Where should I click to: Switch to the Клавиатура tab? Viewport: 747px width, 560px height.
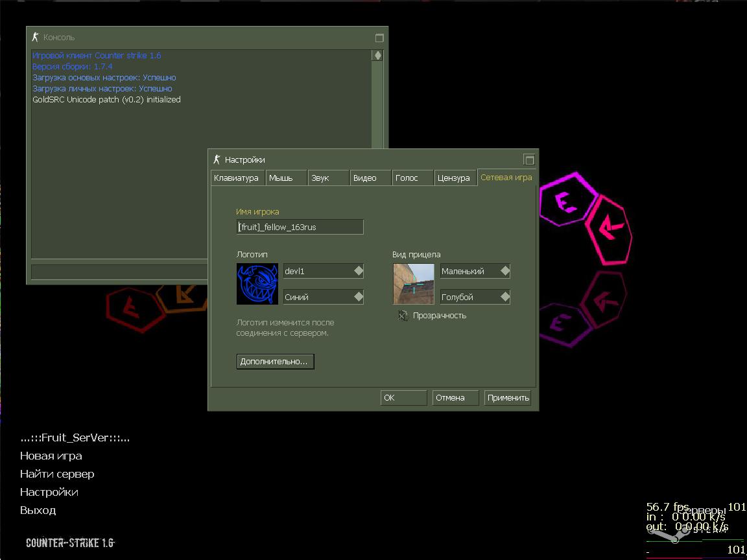tap(237, 178)
